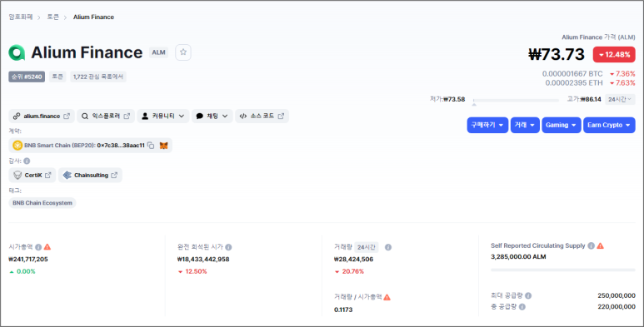Click the Alium Finance green logo icon
The width and height of the screenshot is (644, 327).
coord(17,52)
